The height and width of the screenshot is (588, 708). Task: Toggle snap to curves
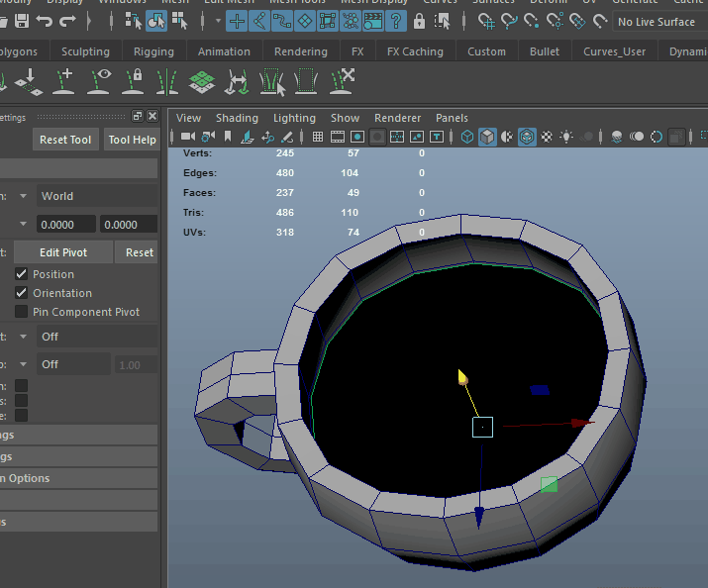tap(509, 21)
